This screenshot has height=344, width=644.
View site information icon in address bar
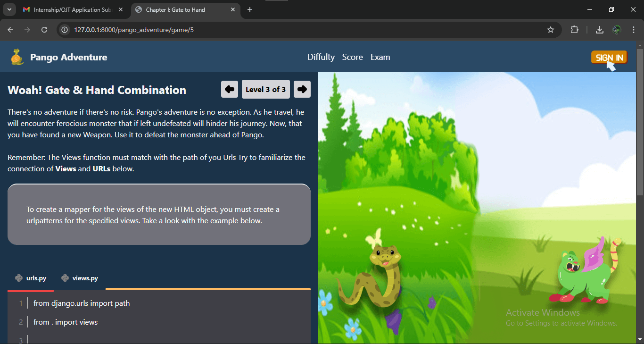[66, 30]
